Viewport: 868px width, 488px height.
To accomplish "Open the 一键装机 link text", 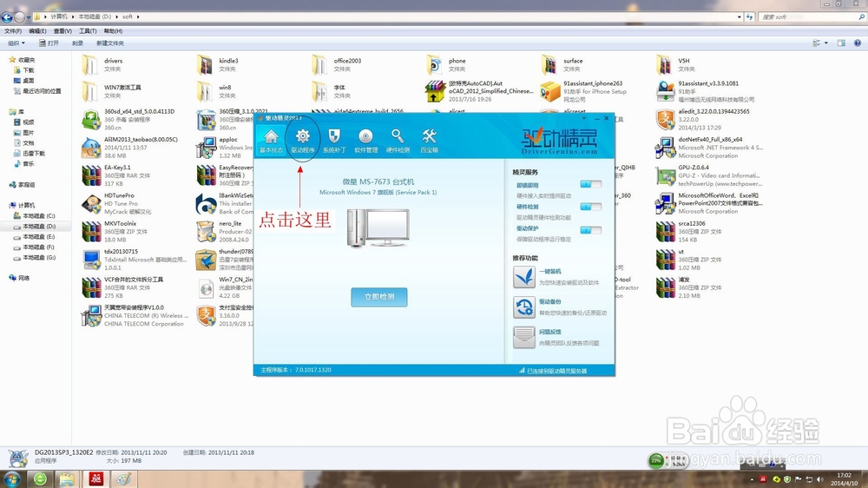I will coord(549,272).
